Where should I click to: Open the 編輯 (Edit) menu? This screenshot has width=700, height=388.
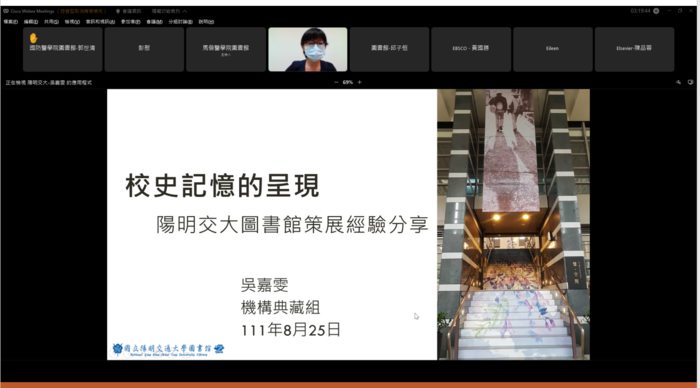click(x=31, y=21)
